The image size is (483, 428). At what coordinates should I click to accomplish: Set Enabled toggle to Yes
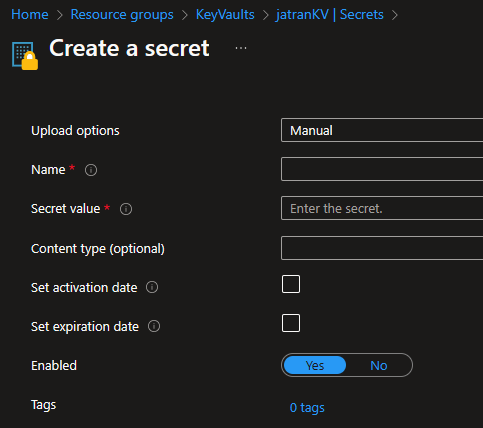point(315,365)
